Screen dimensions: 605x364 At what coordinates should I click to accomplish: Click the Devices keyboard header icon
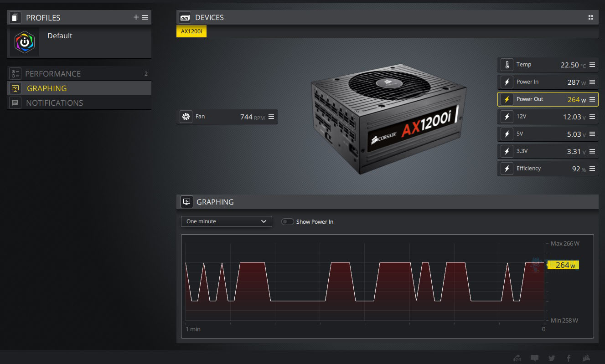point(185,17)
